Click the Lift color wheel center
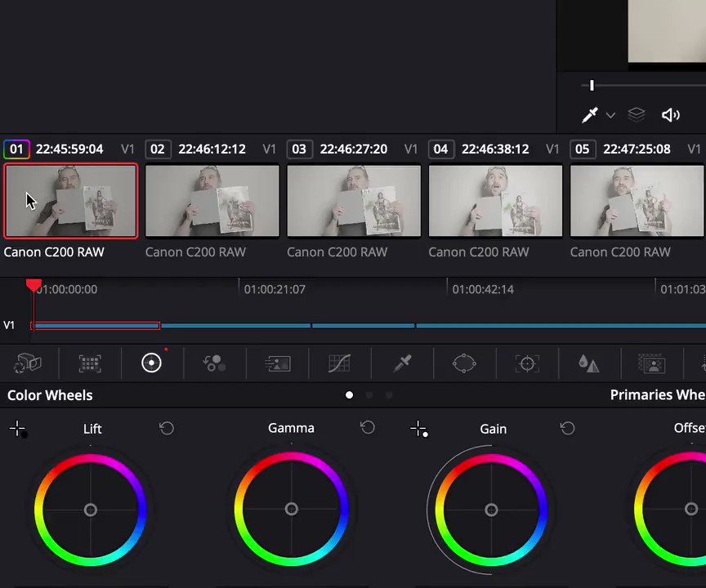Viewport: 706px width, 588px height. pyautogui.click(x=91, y=510)
